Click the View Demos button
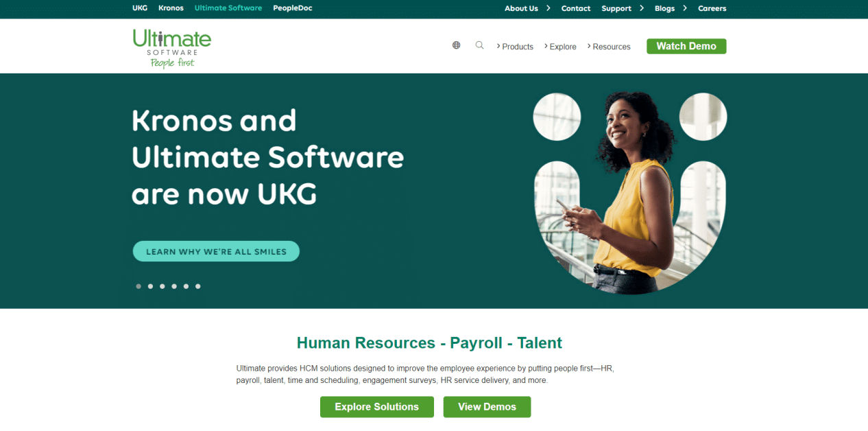 click(487, 407)
